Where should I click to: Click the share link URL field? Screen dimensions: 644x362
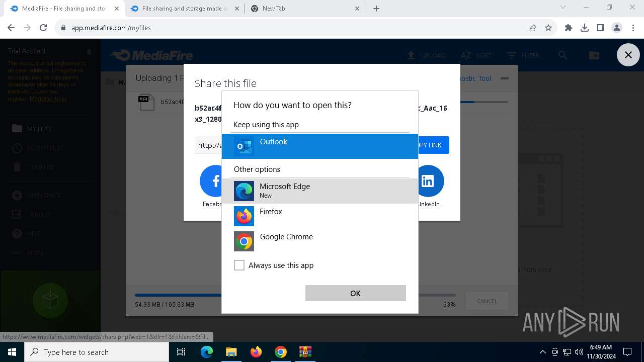208,145
